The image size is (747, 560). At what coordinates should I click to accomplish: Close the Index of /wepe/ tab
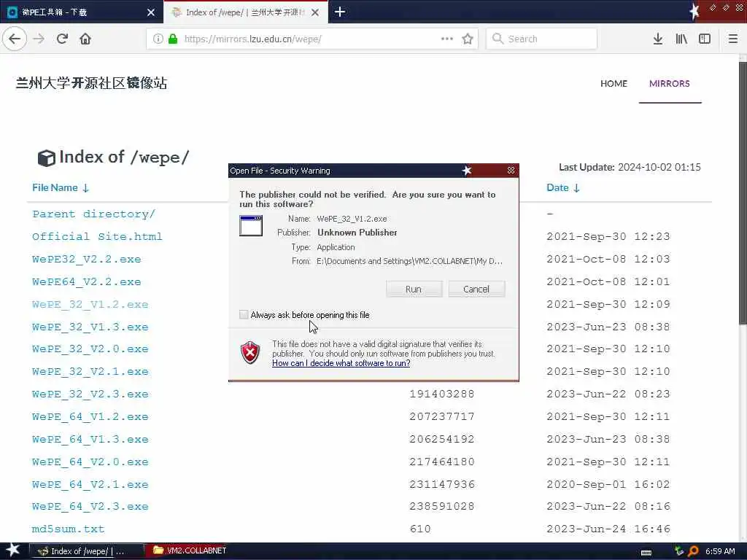point(315,12)
